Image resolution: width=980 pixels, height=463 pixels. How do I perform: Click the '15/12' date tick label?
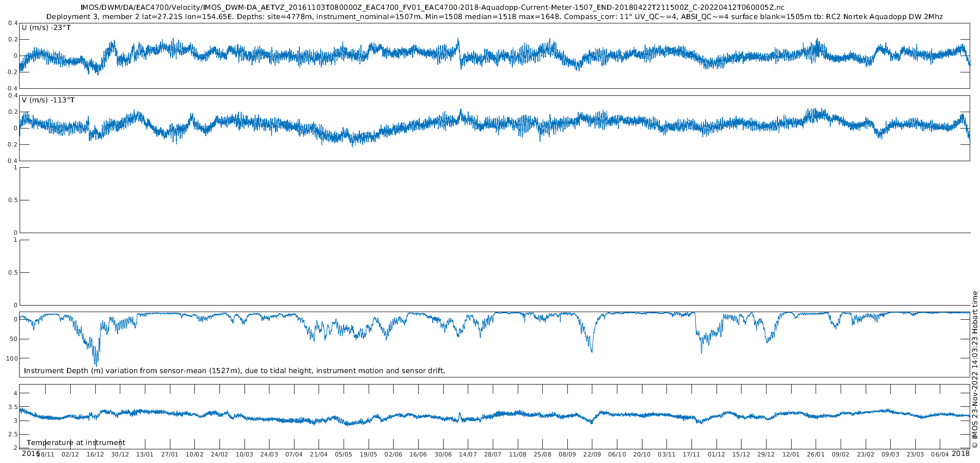click(x=742, y=454)
